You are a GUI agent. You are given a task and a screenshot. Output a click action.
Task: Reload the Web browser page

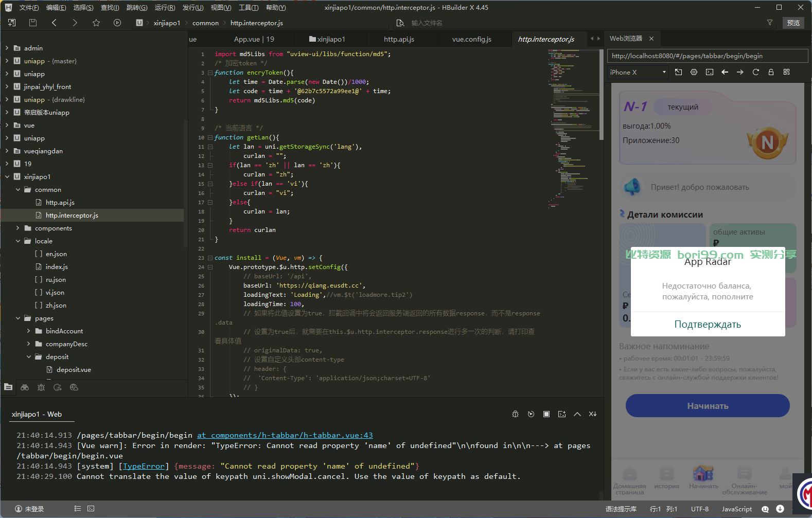click(x=755, y=72)
